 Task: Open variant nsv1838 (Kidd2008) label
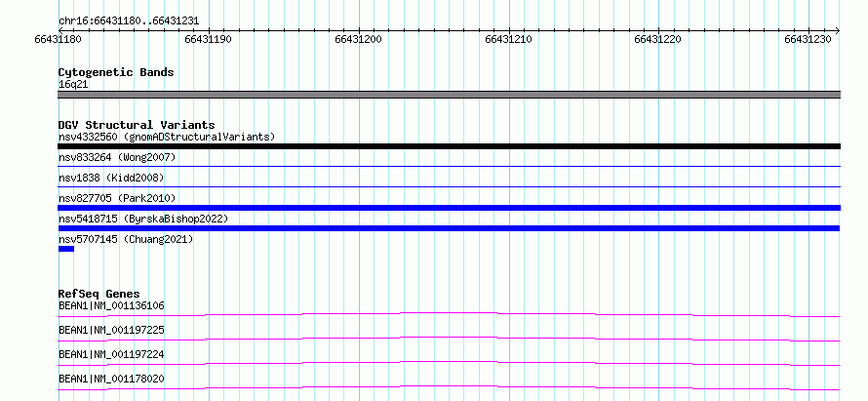point(111,178)
